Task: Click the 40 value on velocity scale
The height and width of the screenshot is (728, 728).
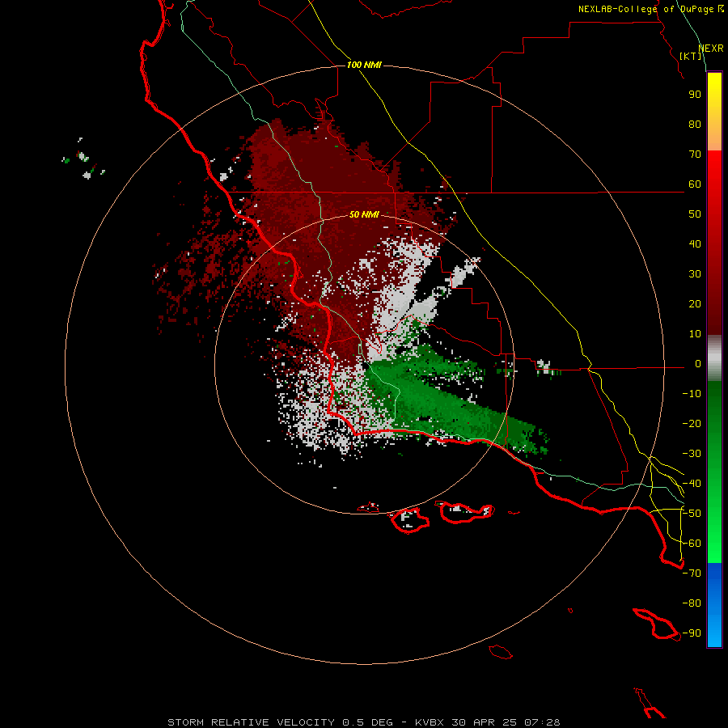Action: (x=695, y=243)
